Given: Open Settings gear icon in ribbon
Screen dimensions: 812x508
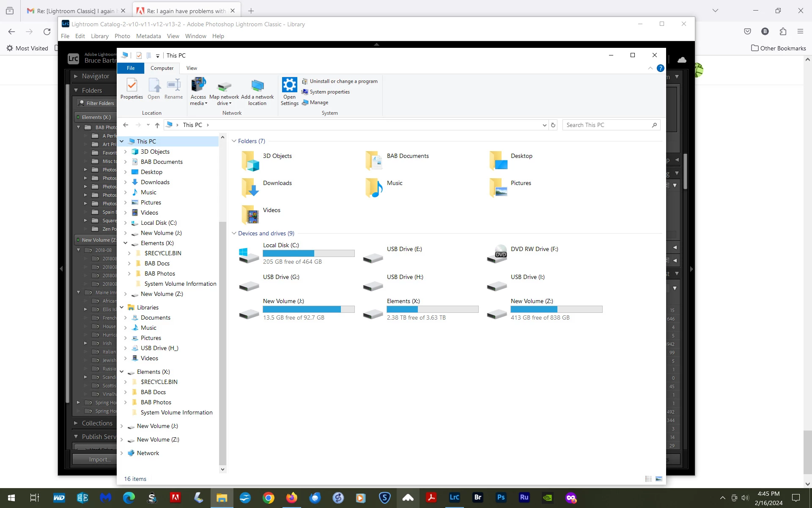Looking at the screenshot, I should tap(289, 85).
